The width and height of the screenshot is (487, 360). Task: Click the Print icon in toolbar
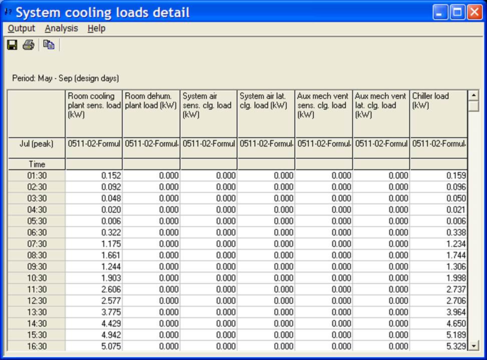(29, 45)
